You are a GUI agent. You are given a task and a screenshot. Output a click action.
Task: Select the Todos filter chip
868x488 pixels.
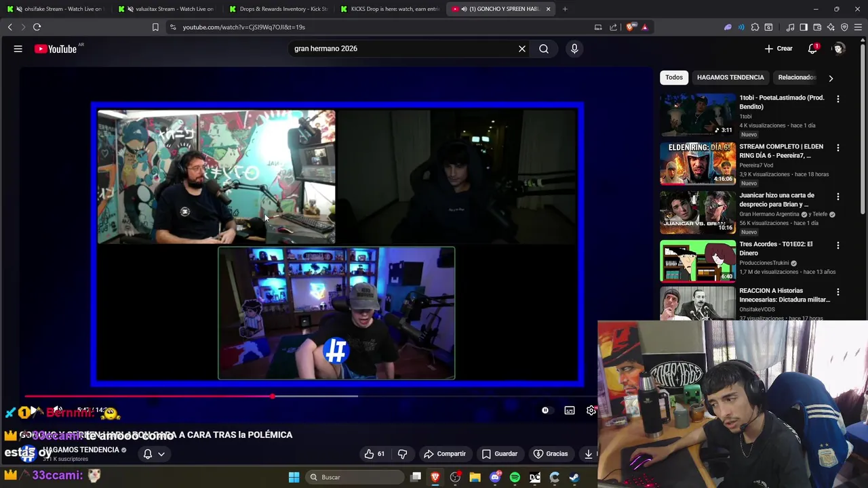pos(674,77)
